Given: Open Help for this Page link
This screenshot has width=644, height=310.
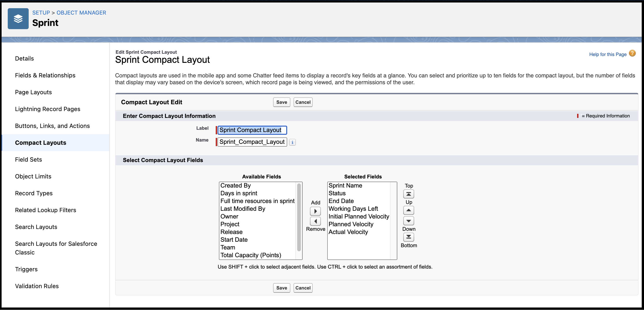Looking at the screenshot, I should click(608, 54).
